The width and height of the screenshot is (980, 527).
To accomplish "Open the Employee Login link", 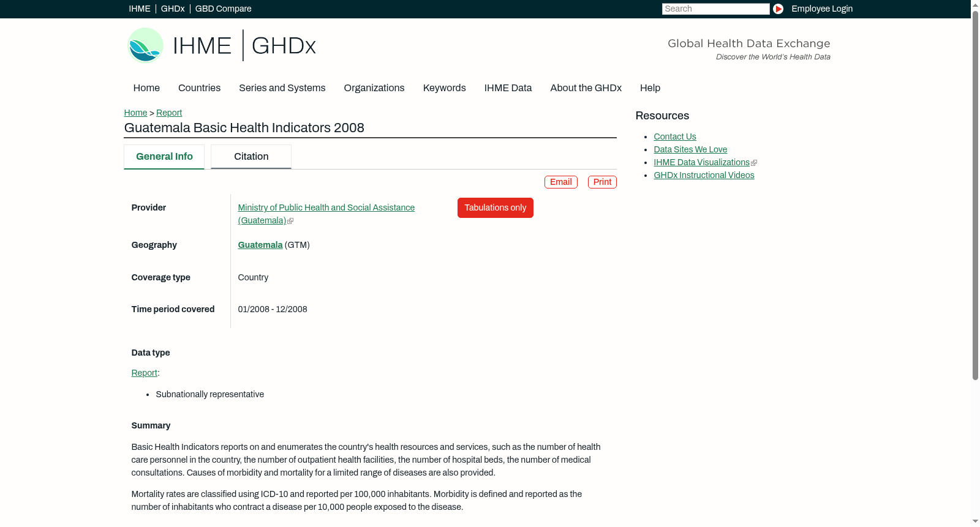I will point(822,9).
